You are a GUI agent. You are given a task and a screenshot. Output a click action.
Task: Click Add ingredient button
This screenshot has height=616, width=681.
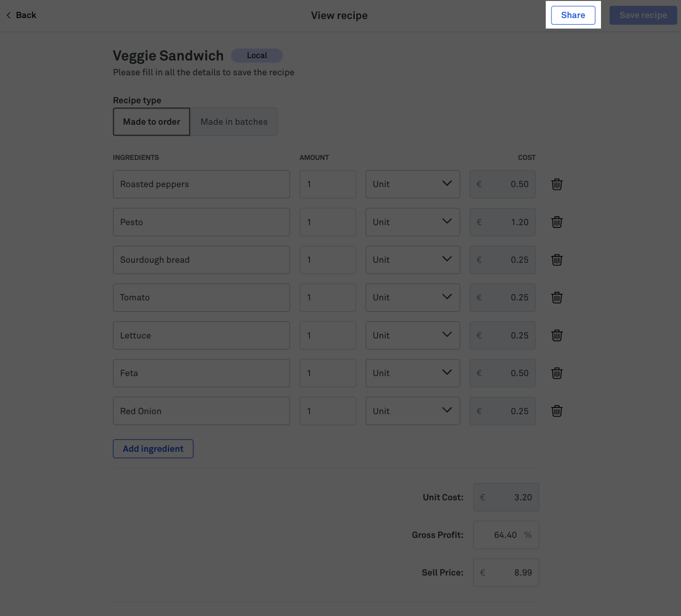pyautogui.click(x=153, y=449)
